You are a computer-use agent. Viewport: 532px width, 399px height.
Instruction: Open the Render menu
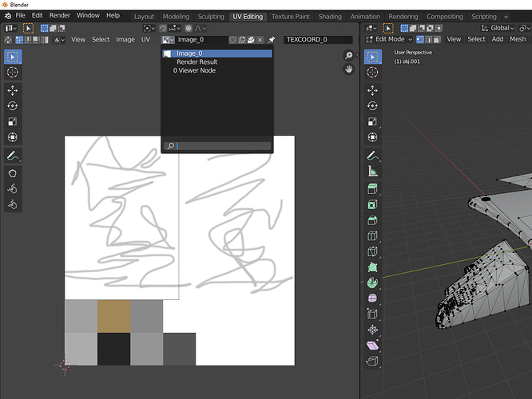tap(60, 16)
